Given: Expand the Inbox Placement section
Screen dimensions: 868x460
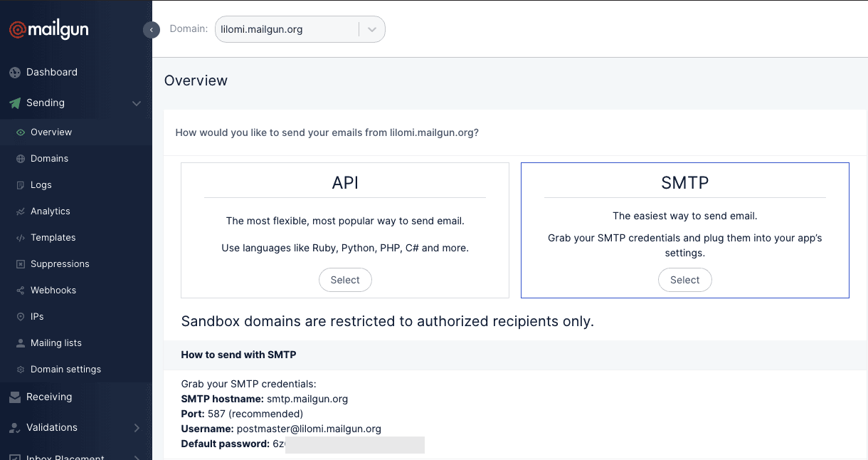Looking at the screenshot, I should (x=137, y=456).
